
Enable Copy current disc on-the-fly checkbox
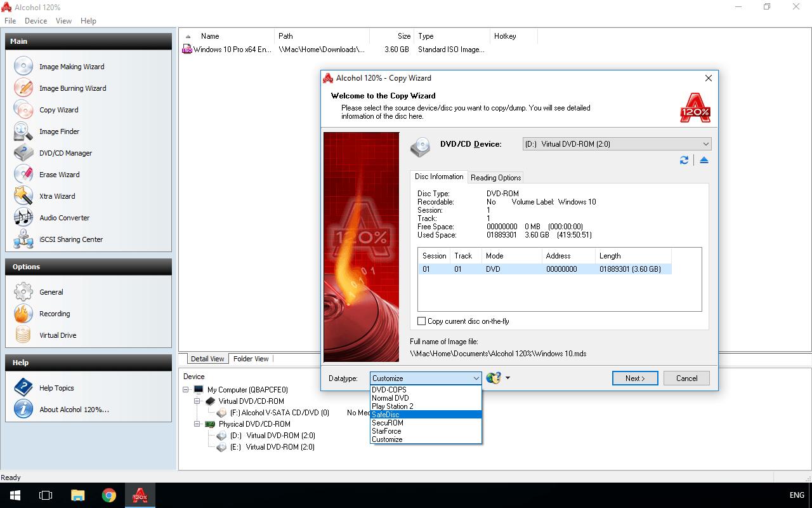tap(421, 321)
